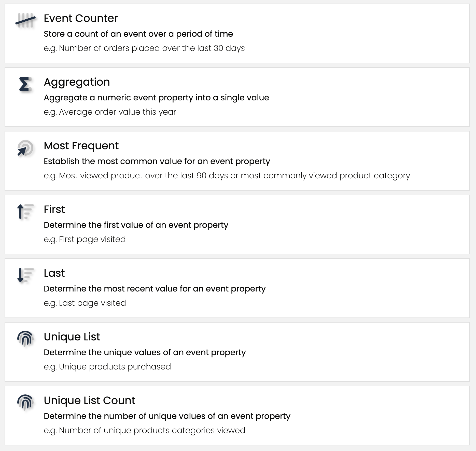
Task: Pick the Most Frequent heading
Action: click(x=81, y=146)
